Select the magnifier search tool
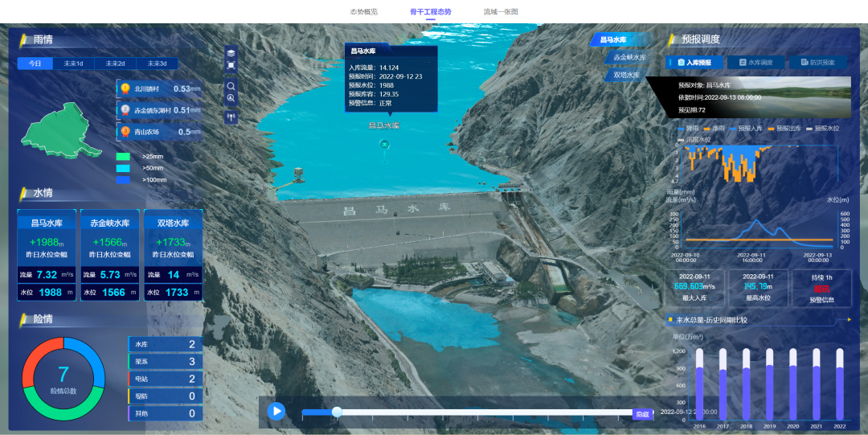The image size is (868, 435). pyautogui.click(x=231, y=85)
